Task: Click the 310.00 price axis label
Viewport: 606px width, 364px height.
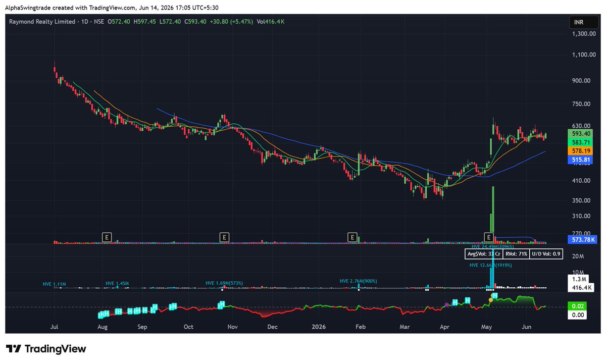Action: 582,216
